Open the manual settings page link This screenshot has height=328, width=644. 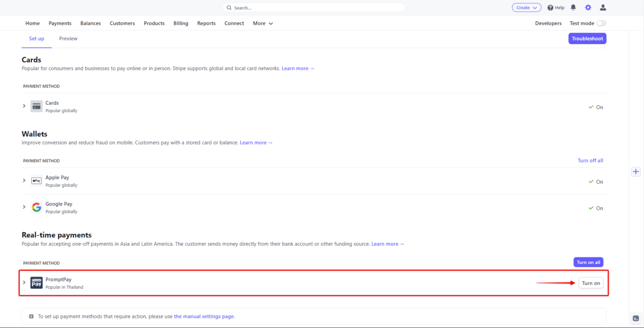[x=204, y=316]
